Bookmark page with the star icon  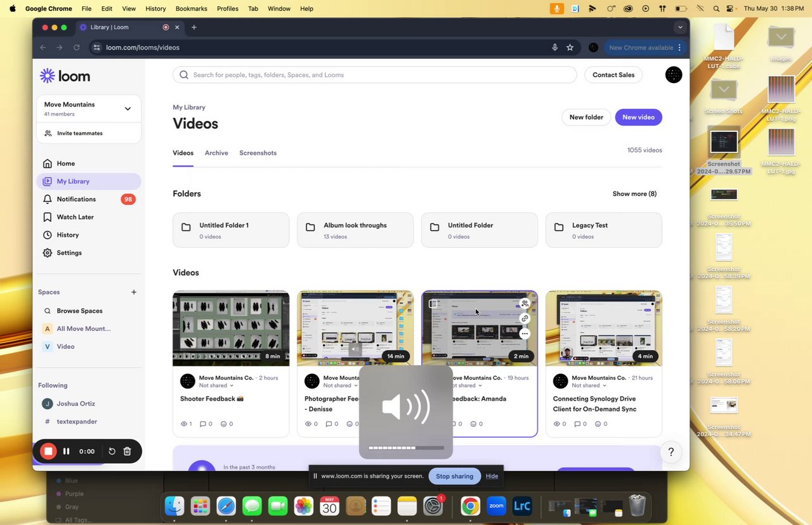(570, 48)
